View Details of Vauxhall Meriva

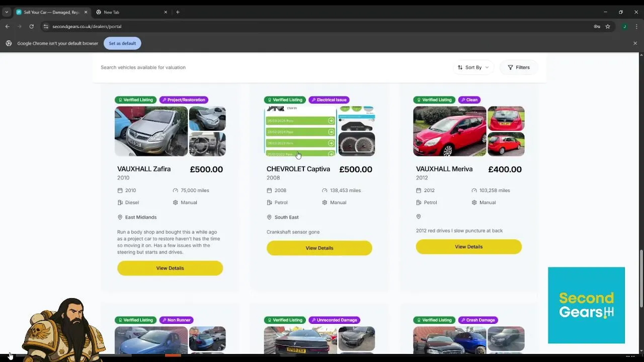pyautogui.click(x=468, y=247)
